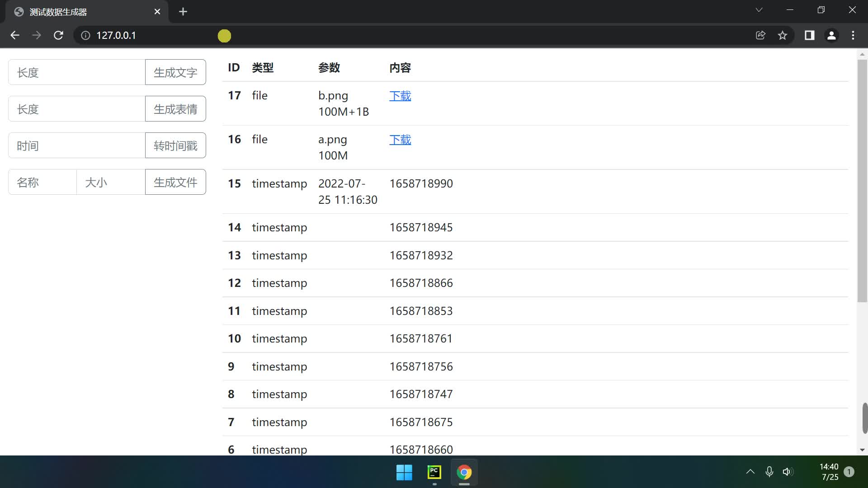Viewport: 868px width, 488px height.
Task: Open a new tab with the plus button
Action: (183, 12)
